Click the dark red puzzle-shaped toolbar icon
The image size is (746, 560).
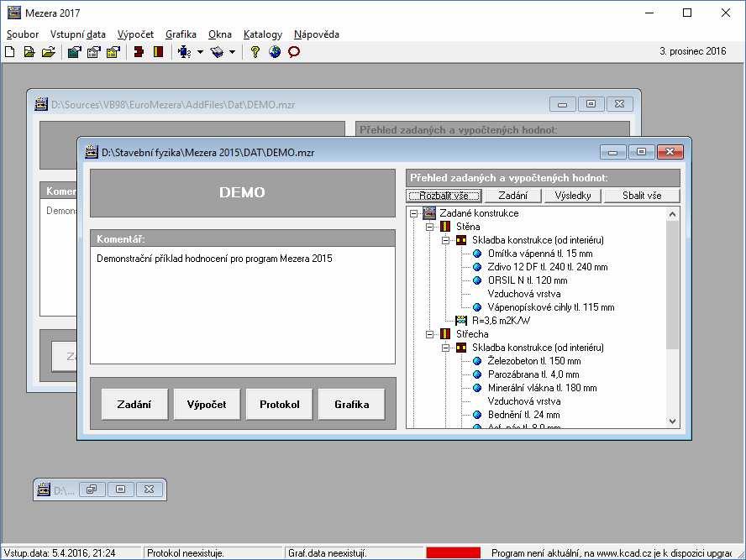pyautogui.click(x=139, y=51)
